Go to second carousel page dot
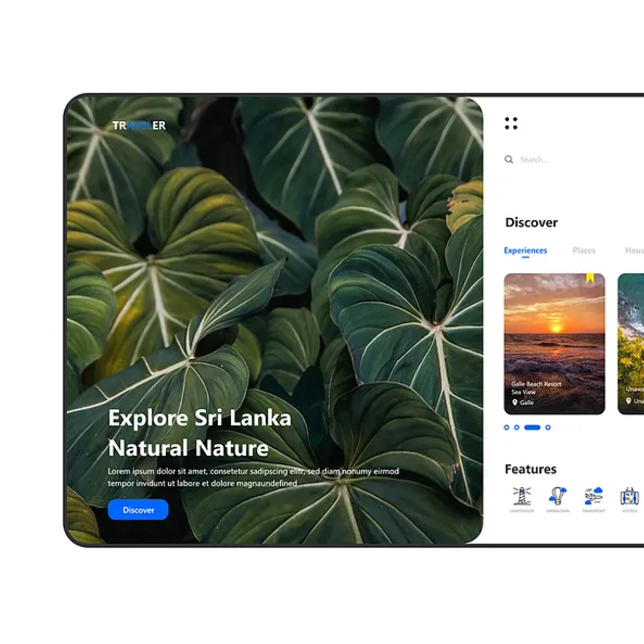 [517, 428]
